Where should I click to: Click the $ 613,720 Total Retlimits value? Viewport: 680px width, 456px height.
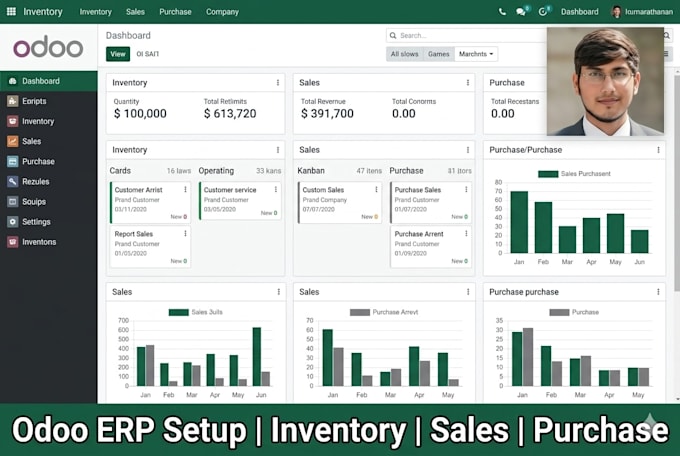coord(230,114)
